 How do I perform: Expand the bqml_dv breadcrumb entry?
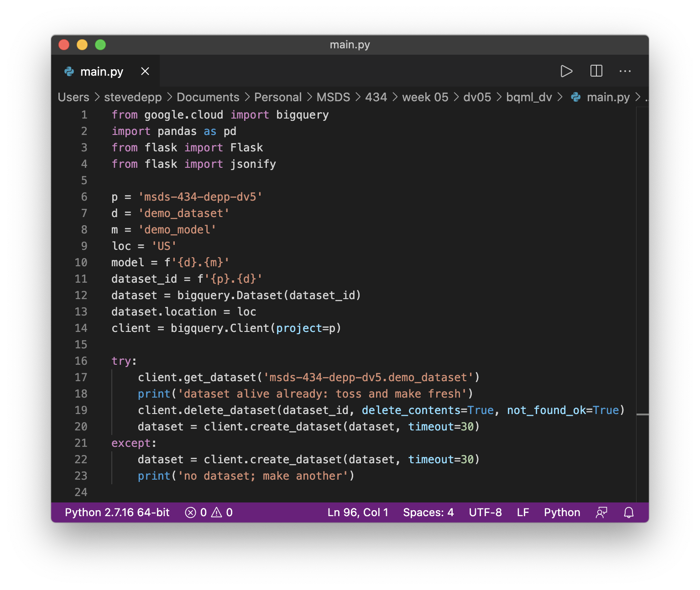pyautogui.click(x=529, y=97)
